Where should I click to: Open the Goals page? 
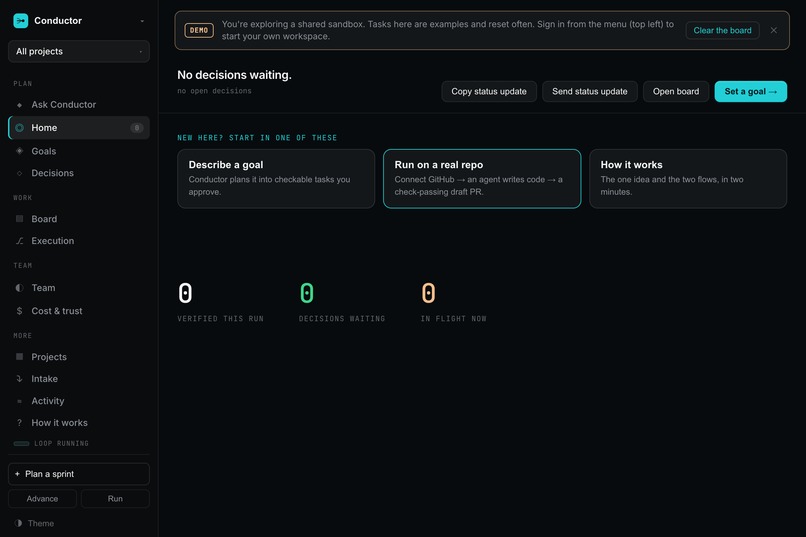click(x=79, y=151)
